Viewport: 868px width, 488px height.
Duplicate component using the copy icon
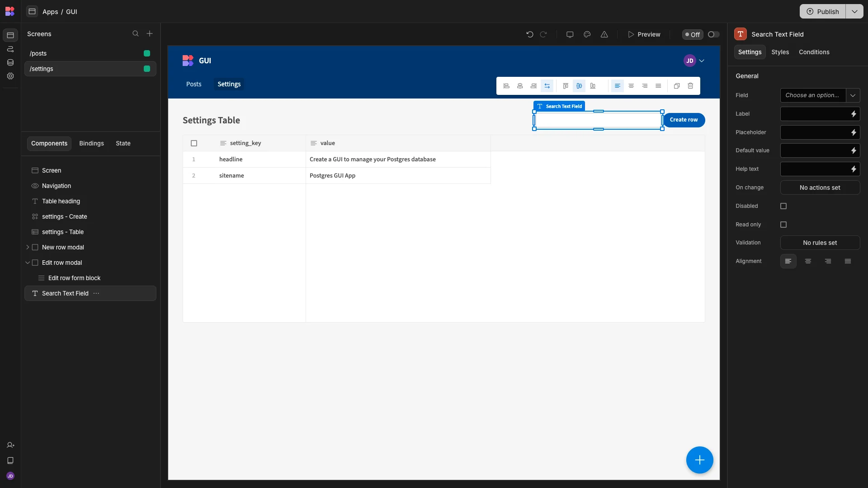(x=677, y=86)
